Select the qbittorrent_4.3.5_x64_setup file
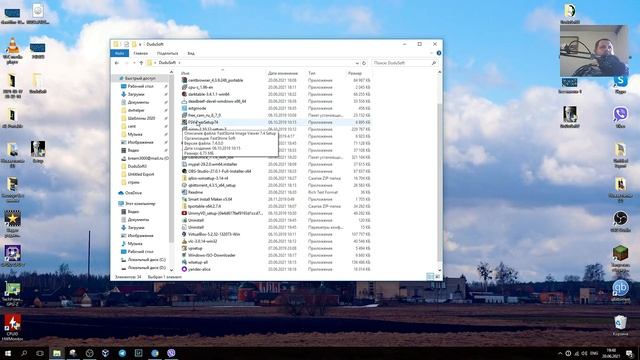The width and height of the screenshot is (640, 360). pos(212,185)
